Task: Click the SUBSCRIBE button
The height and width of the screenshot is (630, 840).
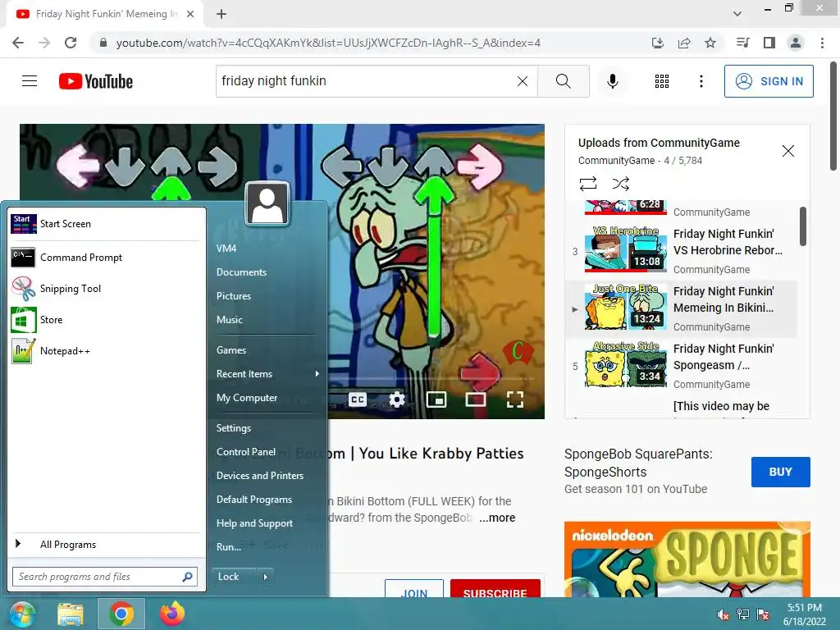Action: tap(495, 588)
